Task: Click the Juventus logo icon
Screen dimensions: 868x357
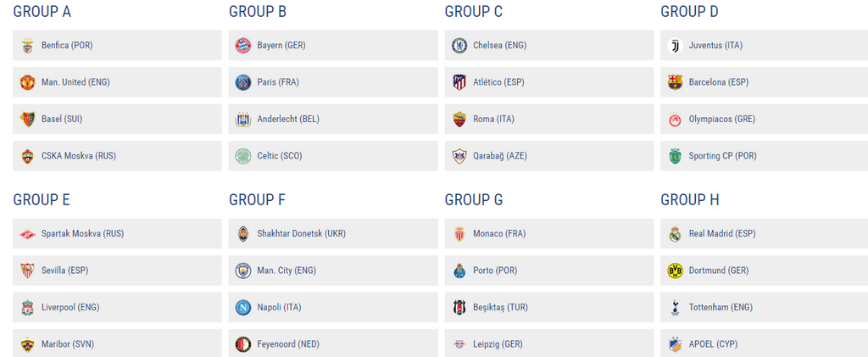Action: point(675,46)
